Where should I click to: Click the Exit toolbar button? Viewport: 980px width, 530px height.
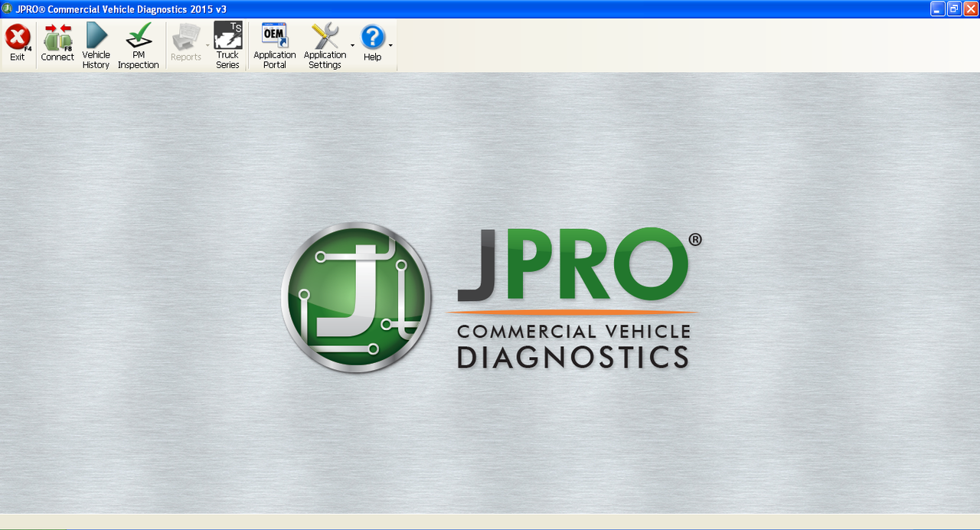point(18,44)
